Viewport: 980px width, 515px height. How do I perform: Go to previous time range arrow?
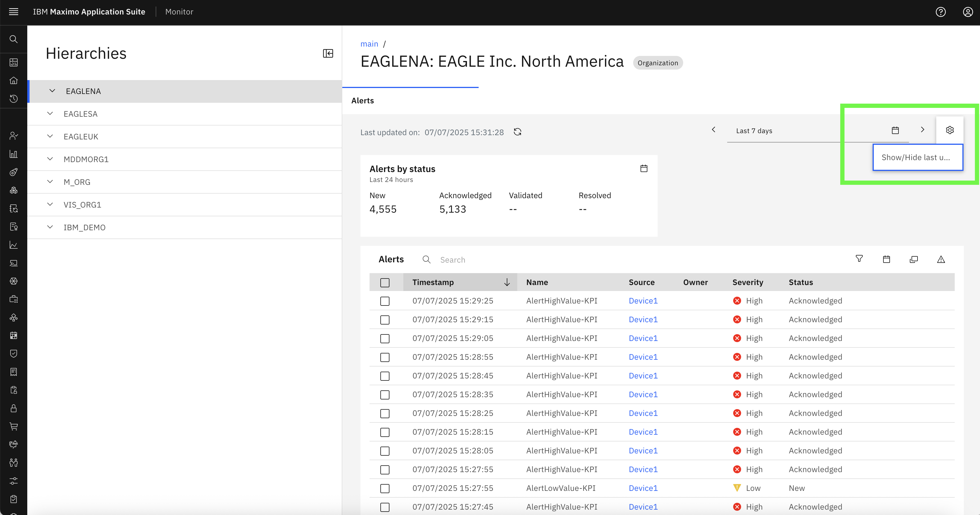714,130
